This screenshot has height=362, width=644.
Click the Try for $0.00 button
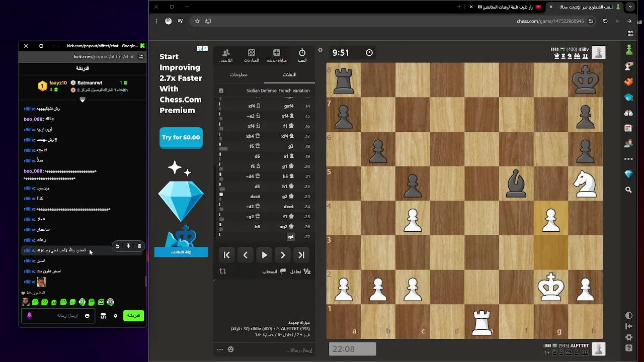point(181,137)
